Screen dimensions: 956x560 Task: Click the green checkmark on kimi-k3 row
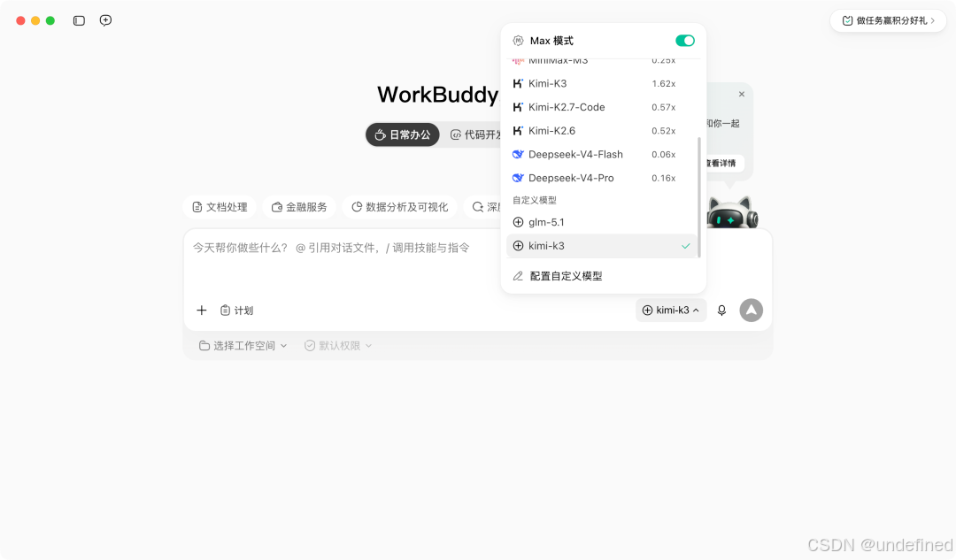point(686,246)
